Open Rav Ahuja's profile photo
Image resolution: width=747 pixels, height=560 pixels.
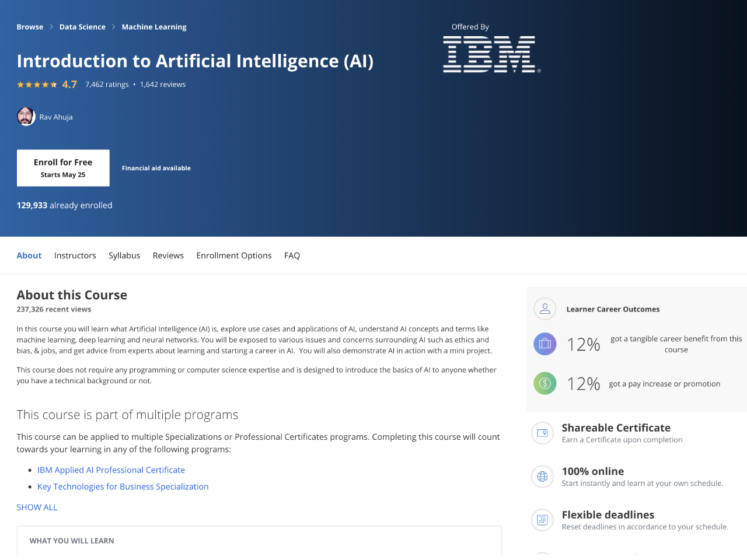(x=26, y=117)
